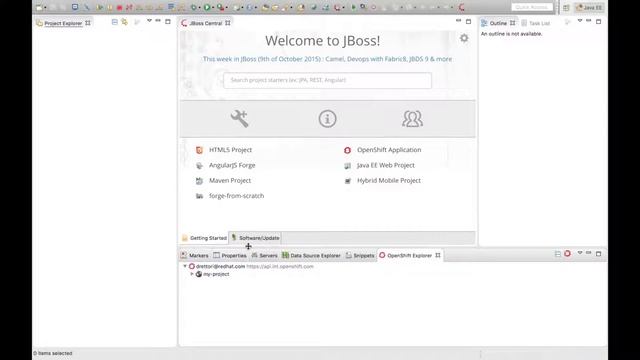Click the pause icon in toolbar
The width and height of the screenshot is (640, 360).
(110, 7)
